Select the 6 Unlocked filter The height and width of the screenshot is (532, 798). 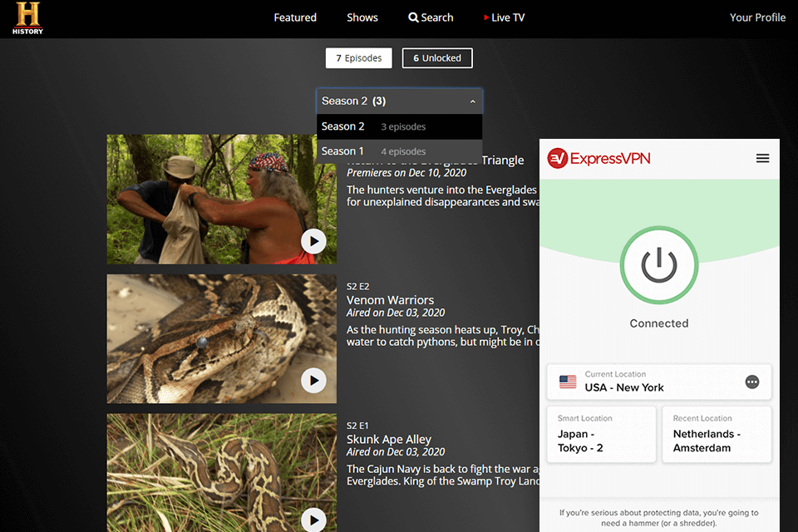pos(437,58)
